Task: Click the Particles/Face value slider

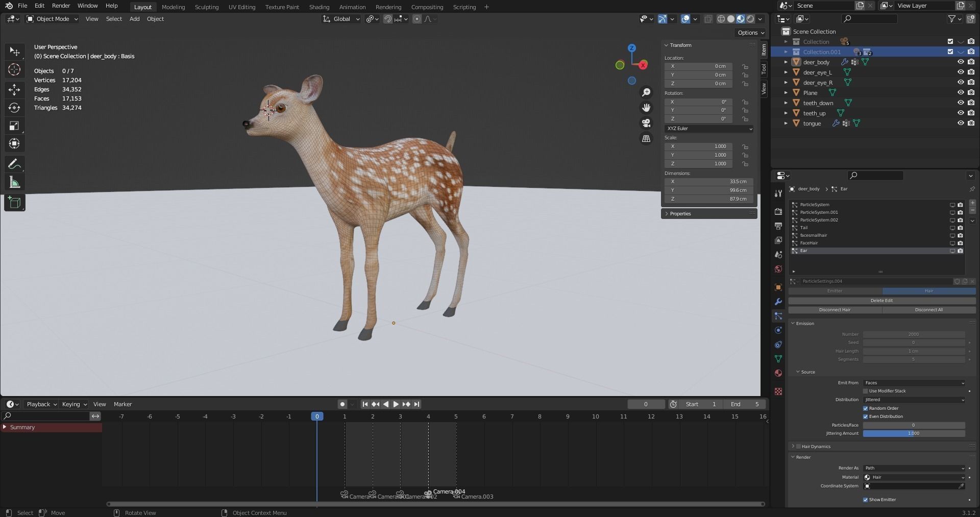Action: pyautogui.click(x=914, y=425)
